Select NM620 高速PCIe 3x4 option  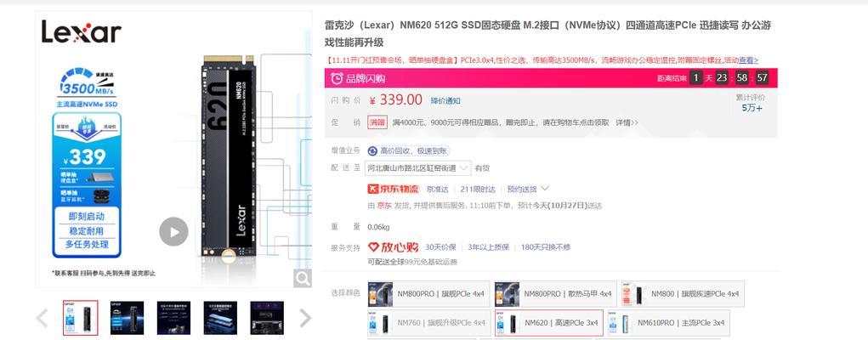pos(549,323)
